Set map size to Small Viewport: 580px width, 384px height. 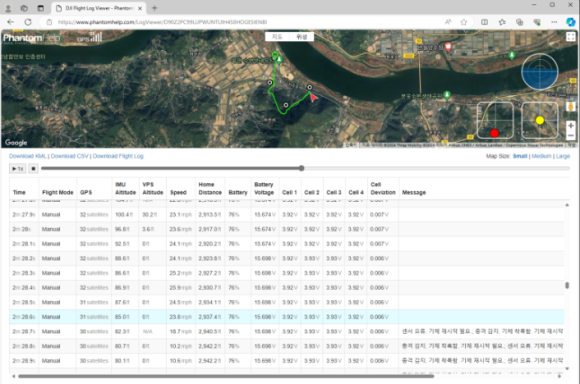coord(520,156)
